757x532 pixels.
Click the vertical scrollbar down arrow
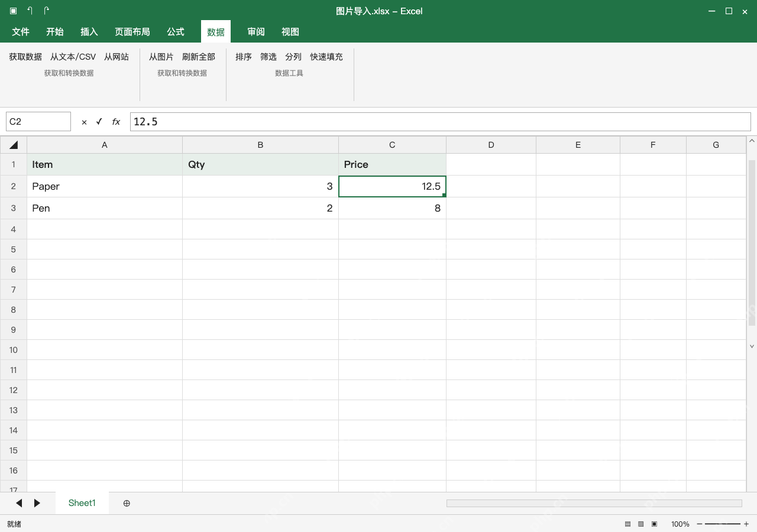[x=752, y=346]
